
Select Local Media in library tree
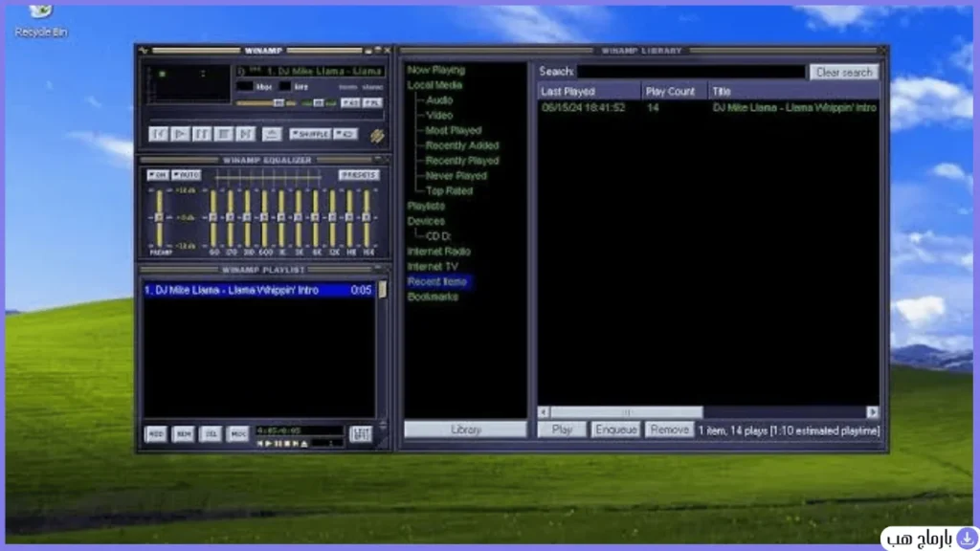[435, 85]
